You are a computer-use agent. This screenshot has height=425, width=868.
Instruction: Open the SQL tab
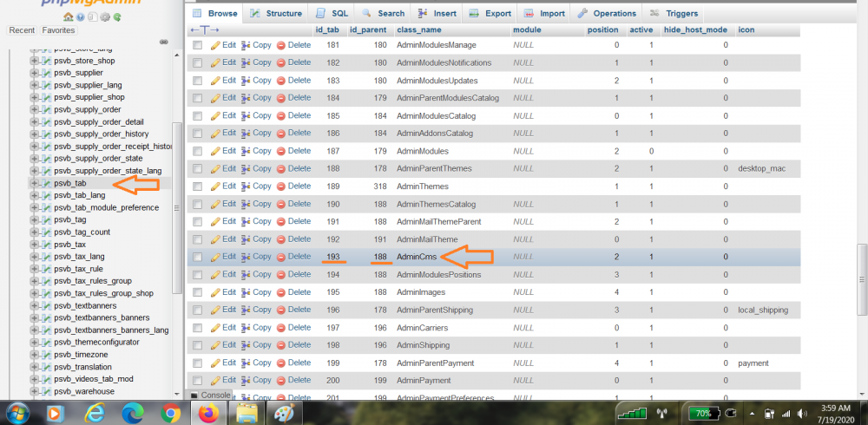tap(332, 13)
